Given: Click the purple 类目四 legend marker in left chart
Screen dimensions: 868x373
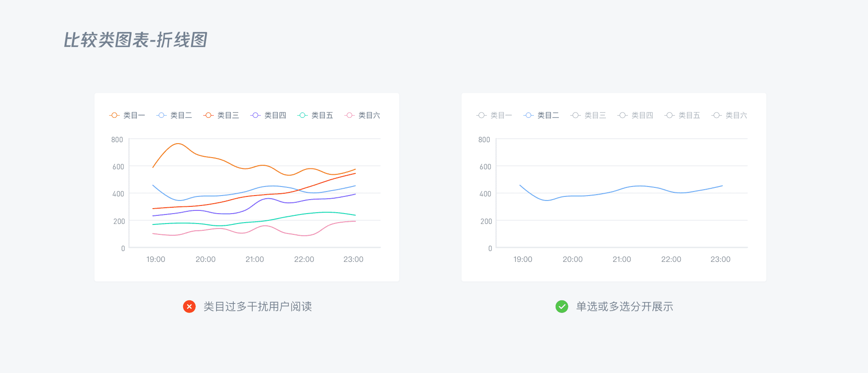Looking at the screenshot, I should pyautogui.click(x=256, y=116).
